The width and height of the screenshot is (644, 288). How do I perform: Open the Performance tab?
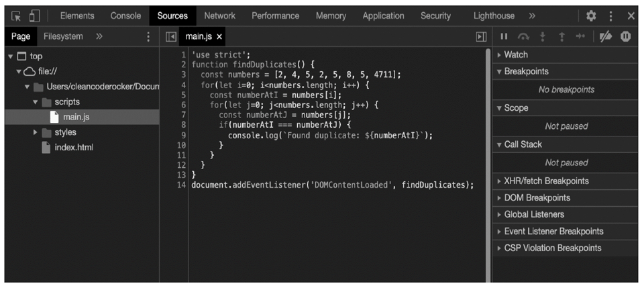276,16
